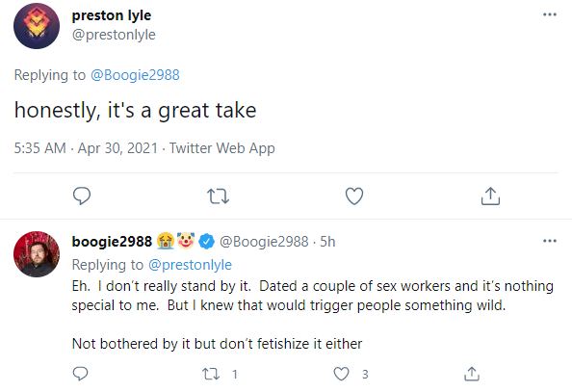Share preston lyle's tweet
This screenshot has height=392, width=572.
tap(490, 196)
